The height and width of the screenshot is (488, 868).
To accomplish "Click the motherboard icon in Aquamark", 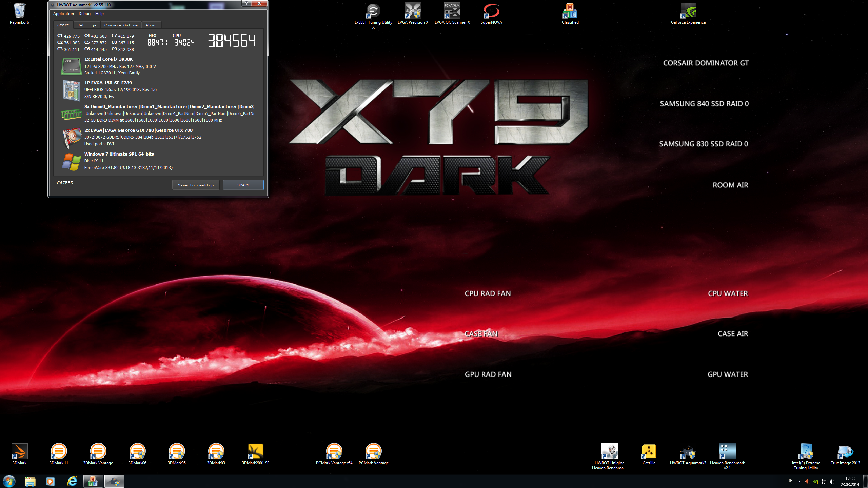I will point(71,90).
